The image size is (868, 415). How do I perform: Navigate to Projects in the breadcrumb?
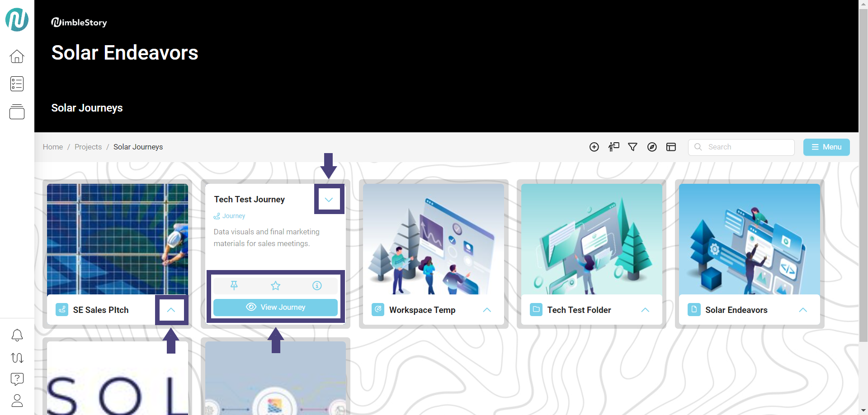click(x=88, y=147)
